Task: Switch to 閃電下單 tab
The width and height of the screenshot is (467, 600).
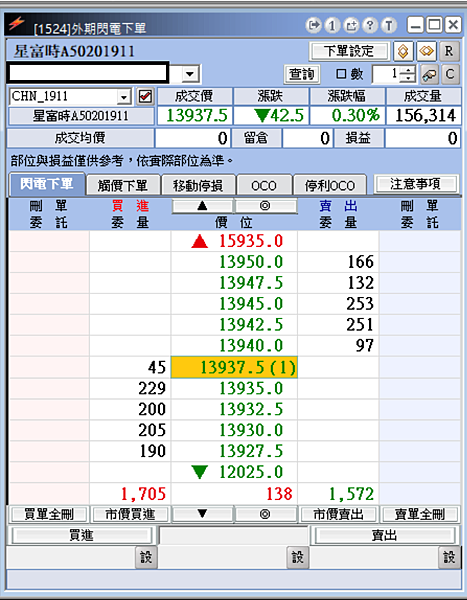Action: click(47, 184)
